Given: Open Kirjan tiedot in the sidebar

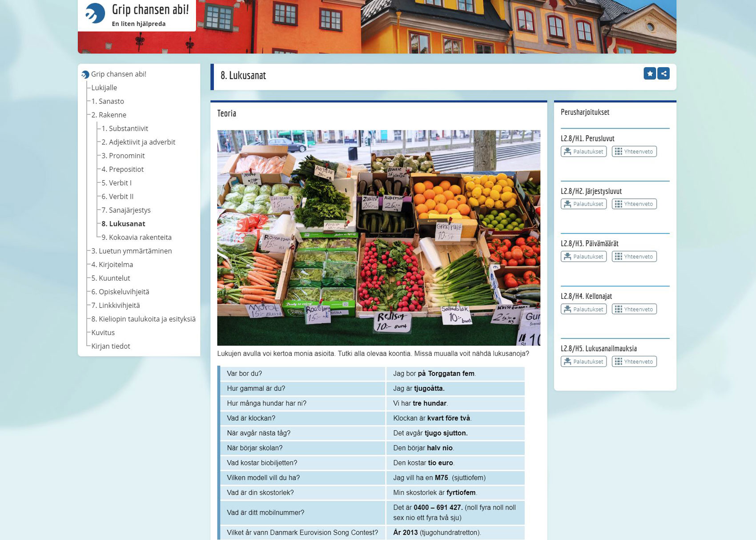Looking at the screenshot, I should pyautogui.click(x=111, y=346).
